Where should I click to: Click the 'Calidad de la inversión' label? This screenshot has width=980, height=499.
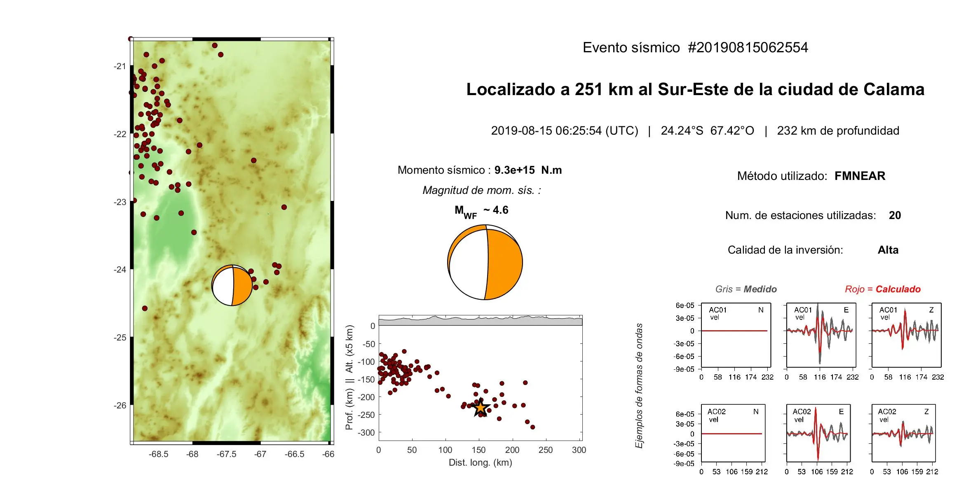(785, 250)
